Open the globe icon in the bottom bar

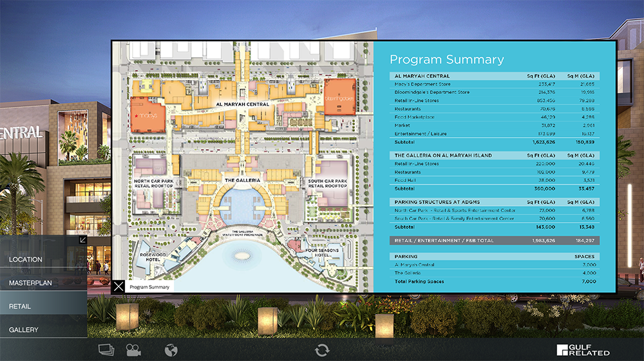pos(171,350)
